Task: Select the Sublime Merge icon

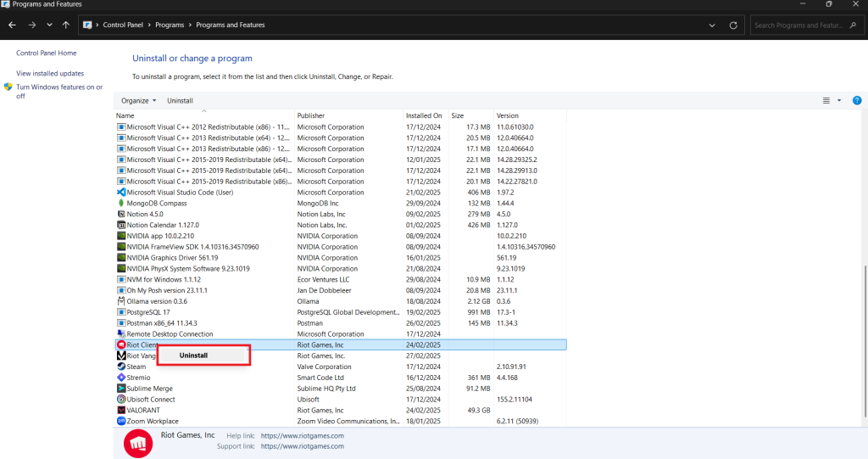Action: pos(121,389)
